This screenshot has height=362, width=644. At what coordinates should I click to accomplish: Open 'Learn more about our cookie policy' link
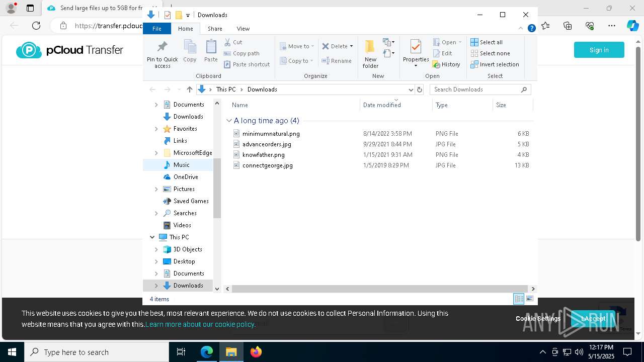(x=200, y=324)
